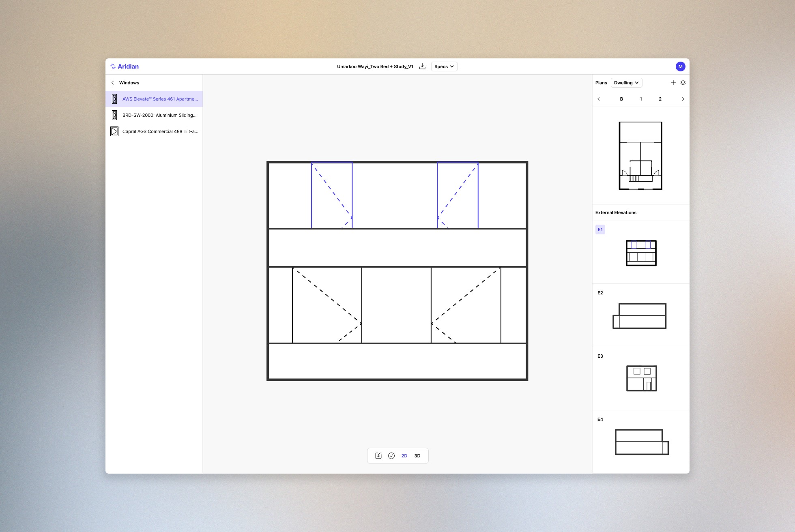
Task: Go back using Windows back arrow
Action: (x=113, y=83)
